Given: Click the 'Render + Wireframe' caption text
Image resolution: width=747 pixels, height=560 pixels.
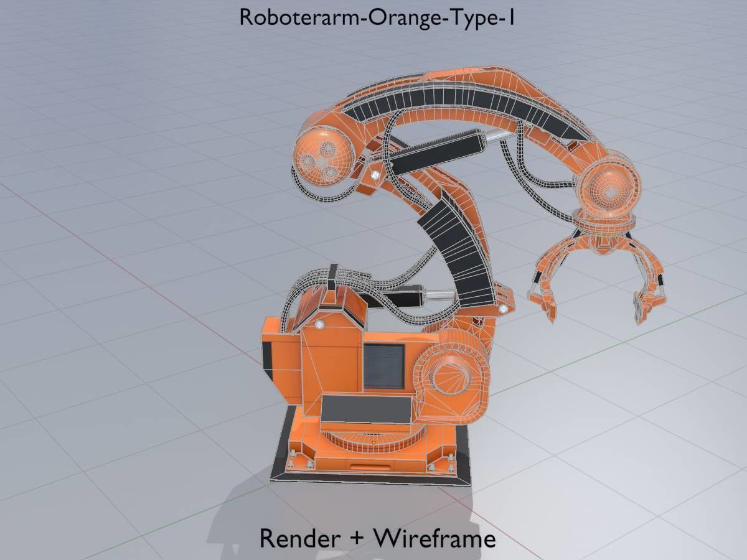Looking at the screenshot, I should [378, 538].
